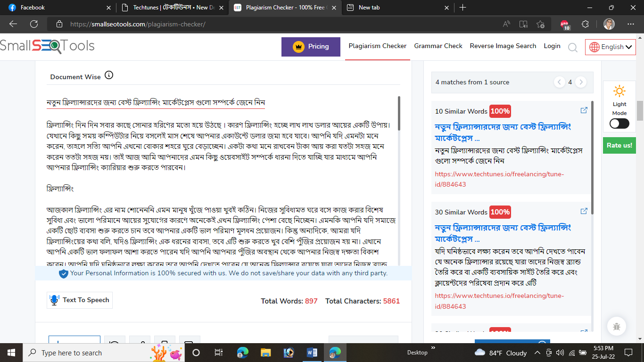Open Reverse Image Search page
The height and width of the screenshot is (362, 644).
503,46
